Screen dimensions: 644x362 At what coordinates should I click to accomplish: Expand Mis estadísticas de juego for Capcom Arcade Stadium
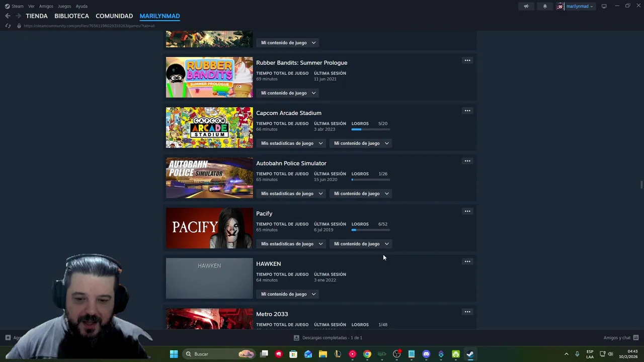point(292,143)
